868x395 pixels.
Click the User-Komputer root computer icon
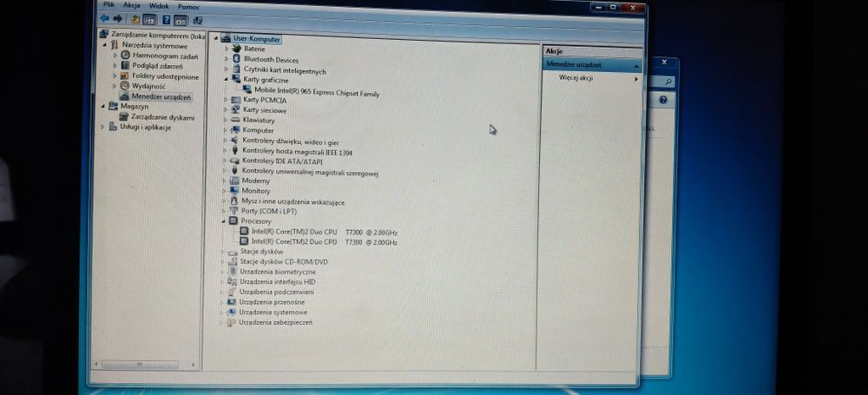tap(226, 38)
